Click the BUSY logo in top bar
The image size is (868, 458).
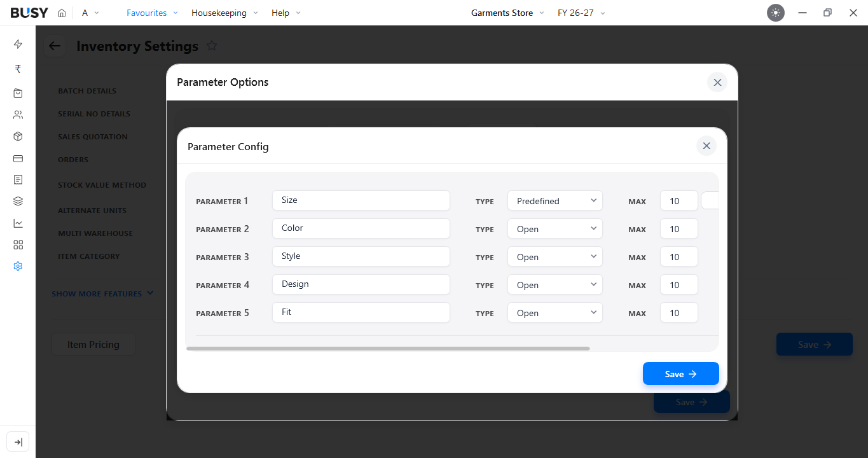[29, 13]
